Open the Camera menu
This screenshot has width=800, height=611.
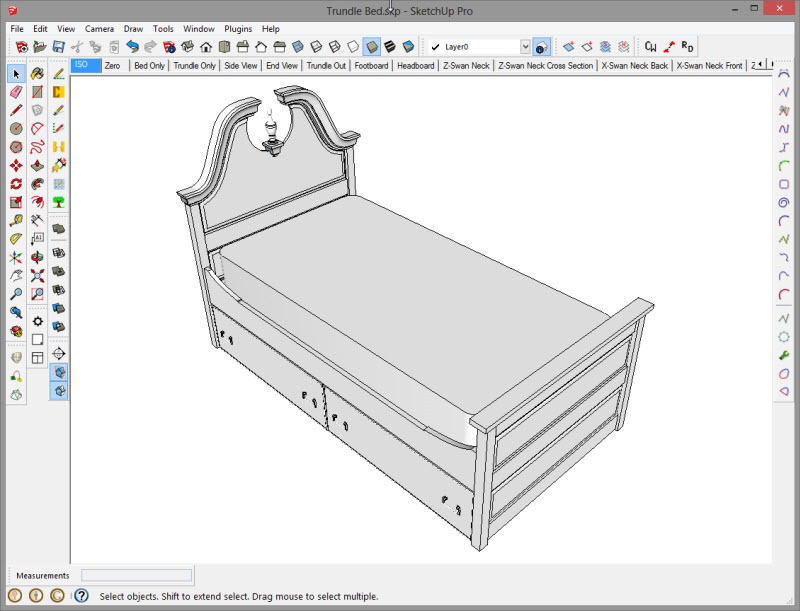pos(98,29)
